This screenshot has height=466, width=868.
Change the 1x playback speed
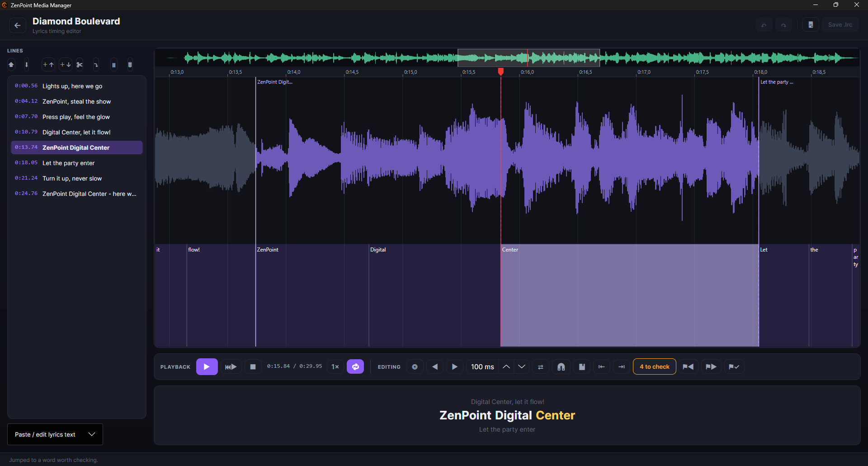point(335,366)
